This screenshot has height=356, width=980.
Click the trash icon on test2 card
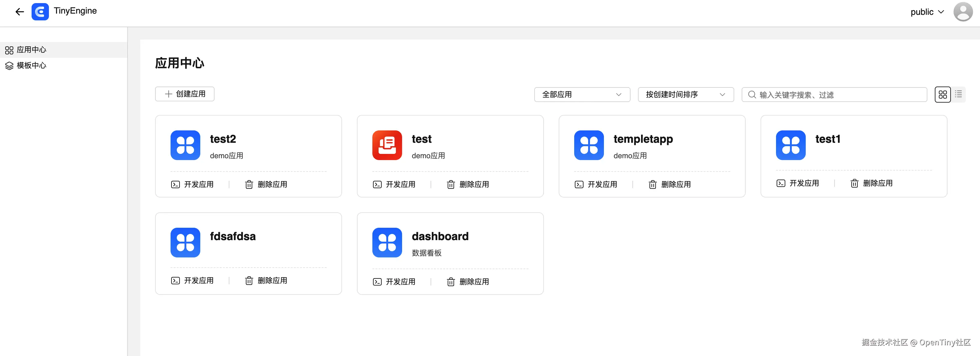coord(249,185)
